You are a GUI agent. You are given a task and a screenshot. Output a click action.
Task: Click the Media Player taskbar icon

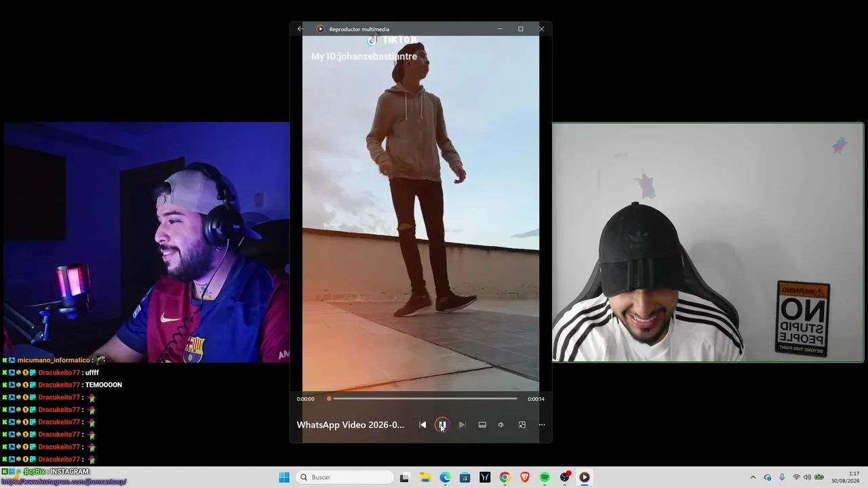585,477
